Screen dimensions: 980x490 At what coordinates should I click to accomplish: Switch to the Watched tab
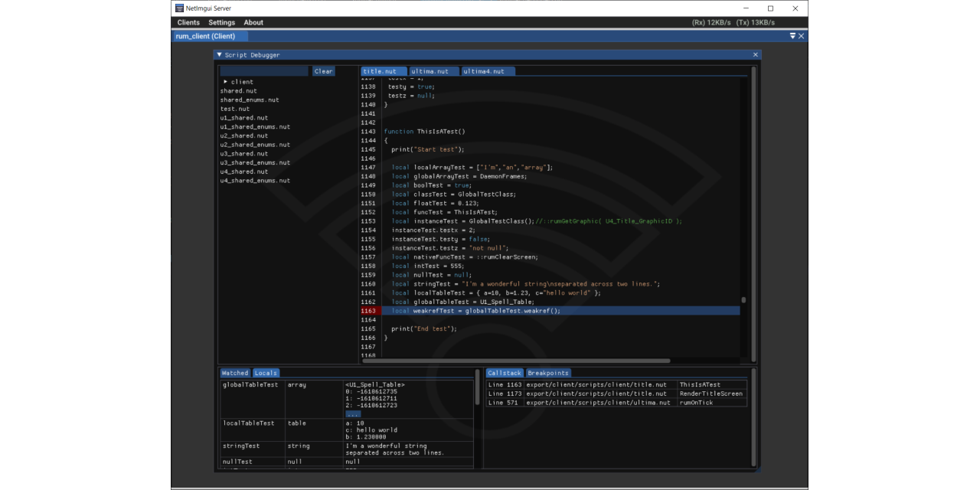pyautogui.click(x=235, y=374)
